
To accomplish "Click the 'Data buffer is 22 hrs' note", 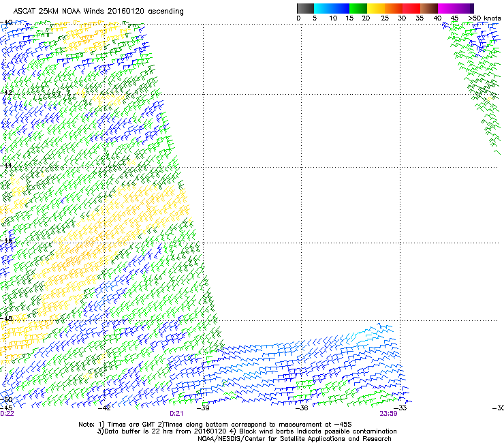I will coord(247,431).
